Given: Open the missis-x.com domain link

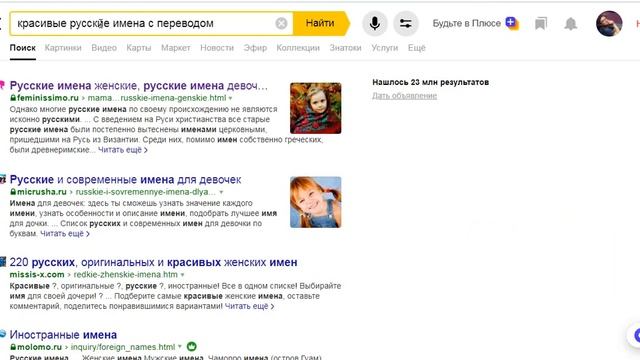Looking at the screenshot, I should (37, 274).
